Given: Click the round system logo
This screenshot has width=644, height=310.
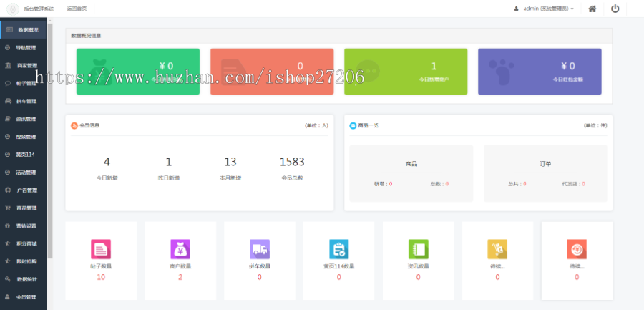Looking at the screenshot, I should 13,9.
